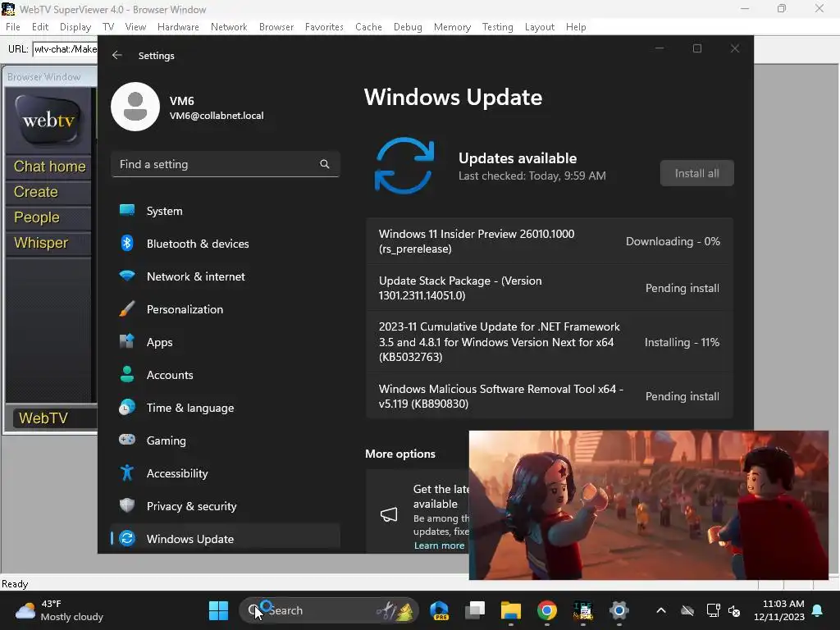The width and height of the screenshot is (840, 630).
Task: Click Windows 11 Insider Preview update row
Action: (549, 241)
